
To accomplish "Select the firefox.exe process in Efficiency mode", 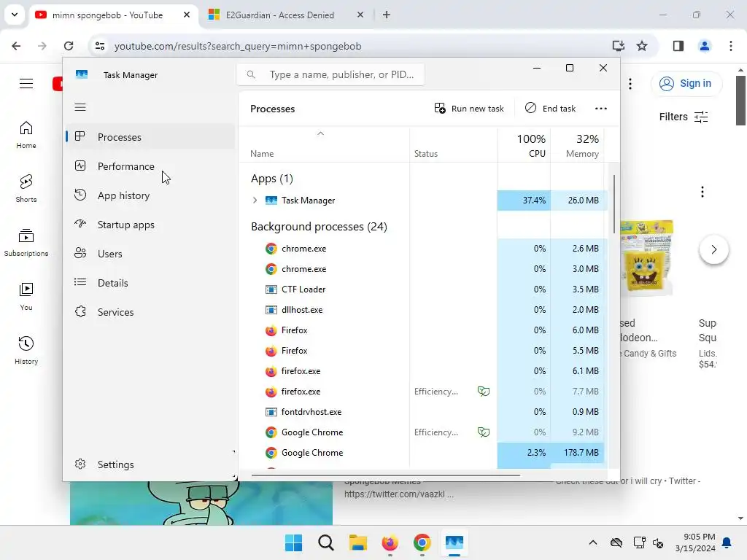I will tap(423, 392).
